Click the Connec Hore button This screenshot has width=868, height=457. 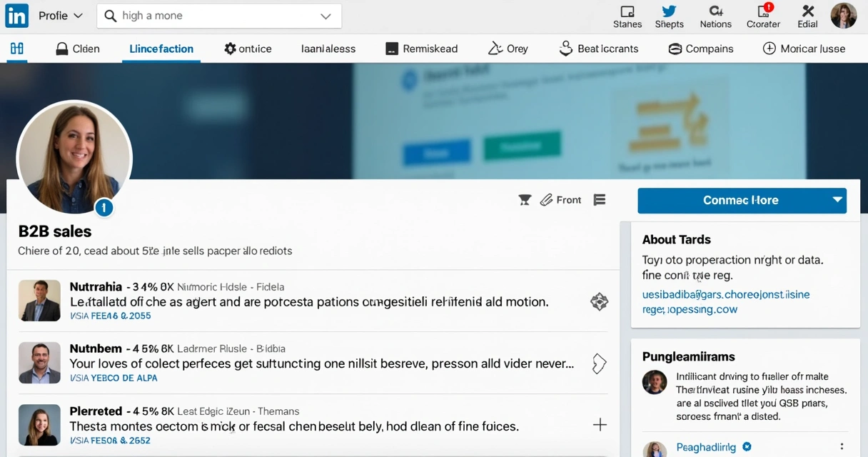(x=742, y=201)
